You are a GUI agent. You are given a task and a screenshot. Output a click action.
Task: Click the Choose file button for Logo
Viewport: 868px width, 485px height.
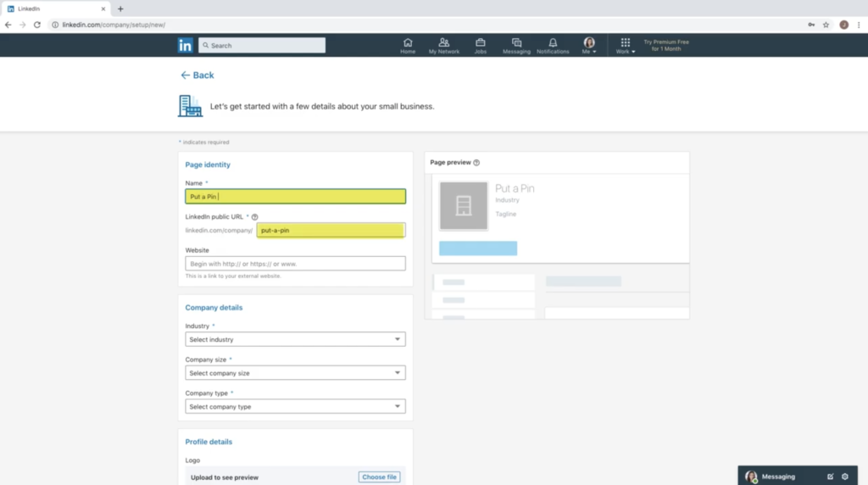[379, 477]
